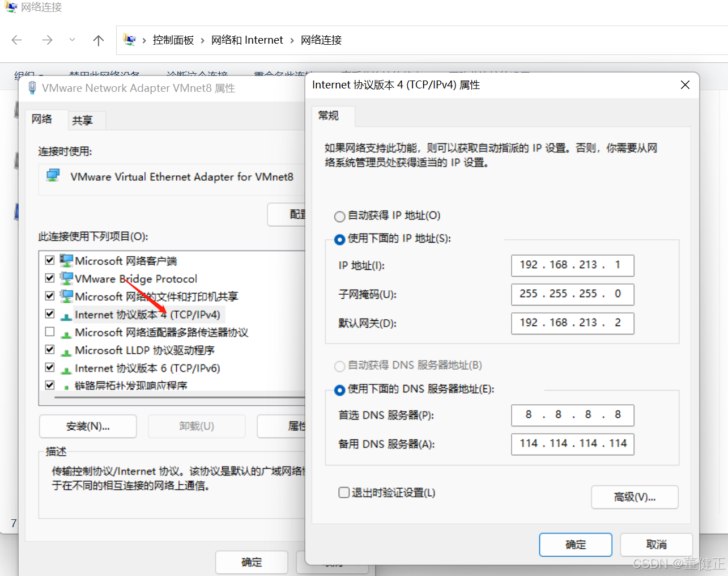This screenshot has height=576, width=728.
Task: Click the 配置 button
Action: [x=287, y=214]
